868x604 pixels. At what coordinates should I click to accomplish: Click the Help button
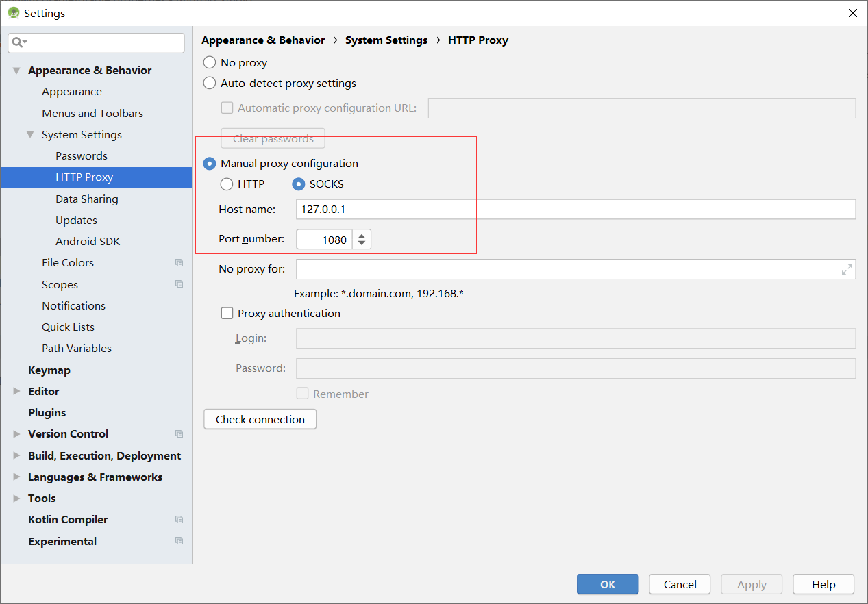point(823,584)
